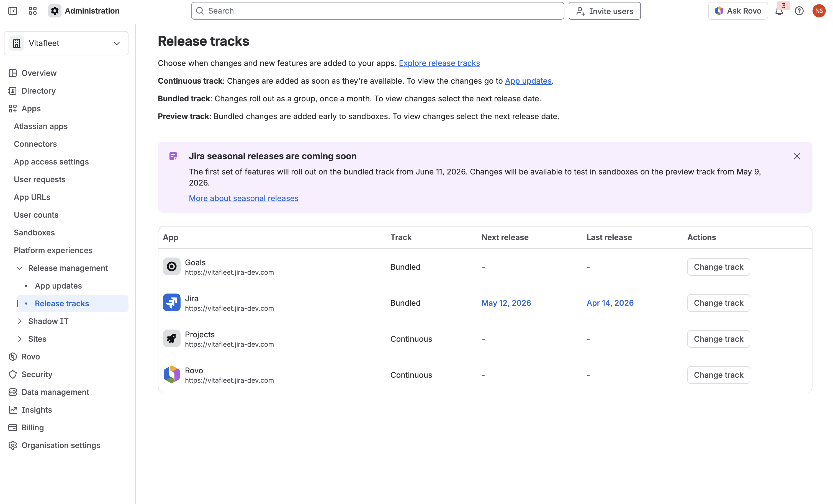Select App updates under Release management
The image size is (833, 504).
pos(73,286)
